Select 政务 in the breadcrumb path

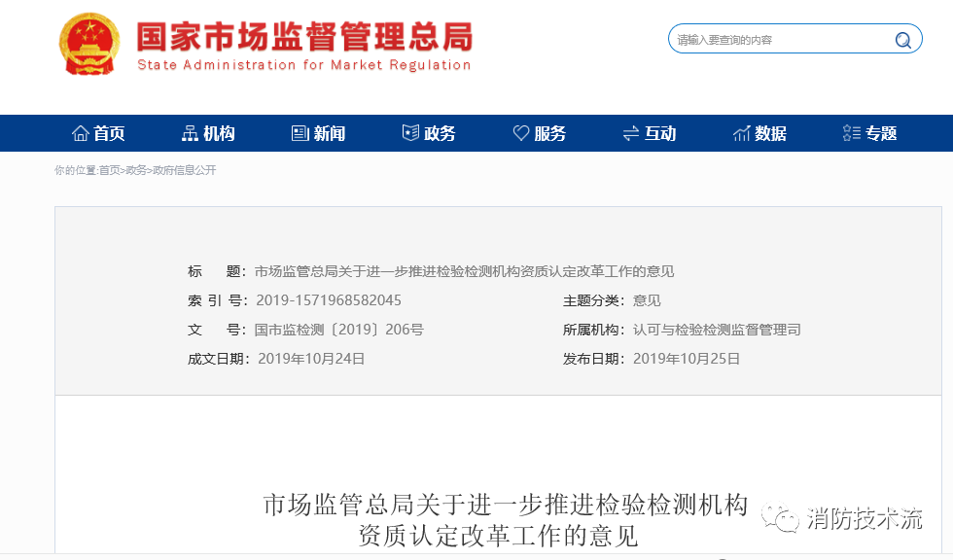[x=136, y=170]
